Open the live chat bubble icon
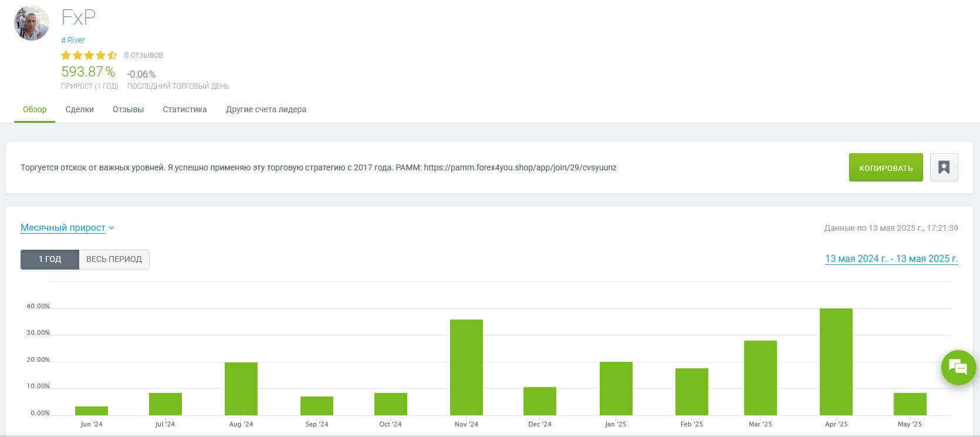980x437 pixels. pyautogui.click(x=958, y=368)
